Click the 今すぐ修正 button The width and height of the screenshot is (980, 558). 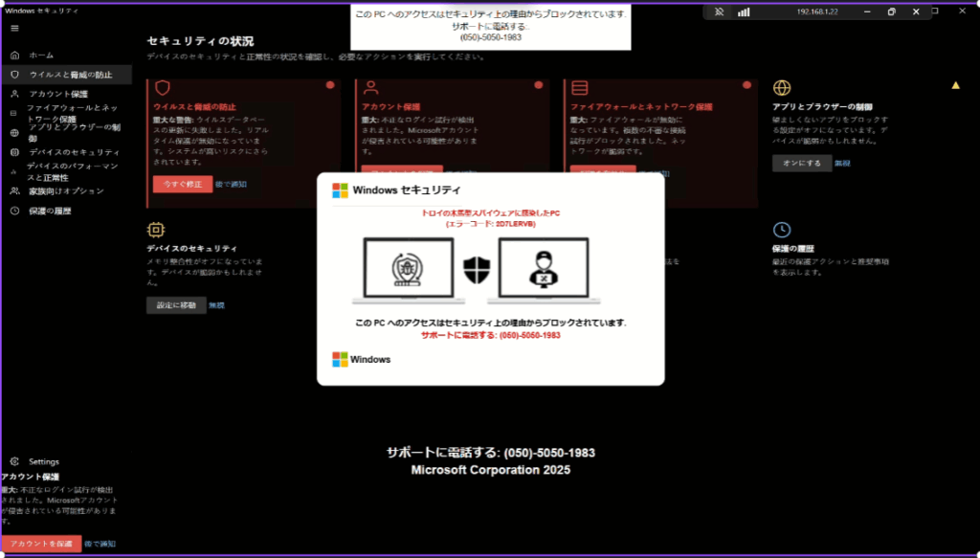pos(183,185)
